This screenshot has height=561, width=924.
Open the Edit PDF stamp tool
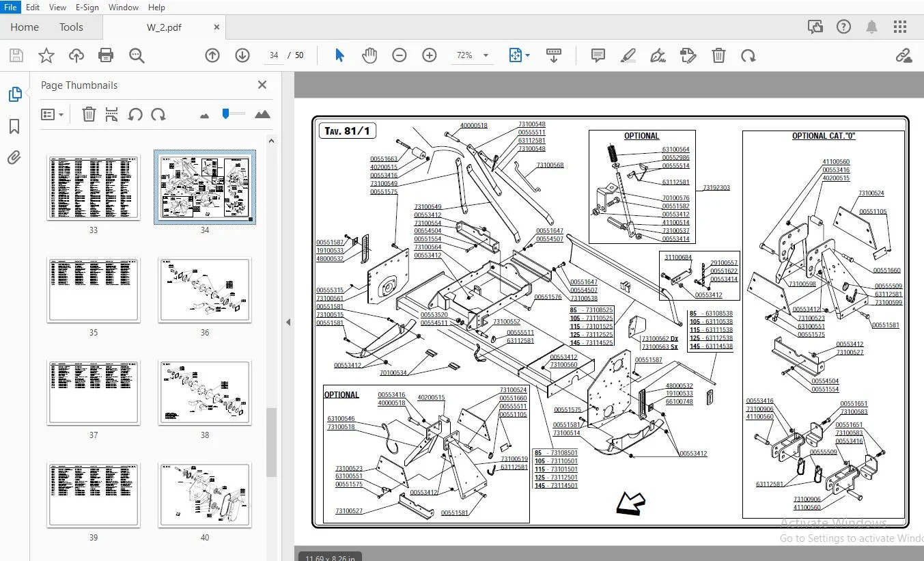[x=688, y=55]
